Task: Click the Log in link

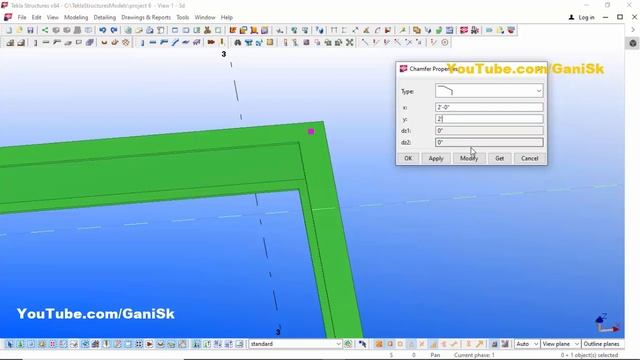Action: point(586,18)
